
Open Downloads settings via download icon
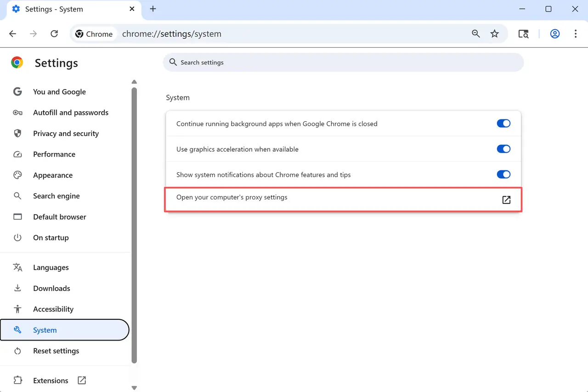tap(17, 288)
